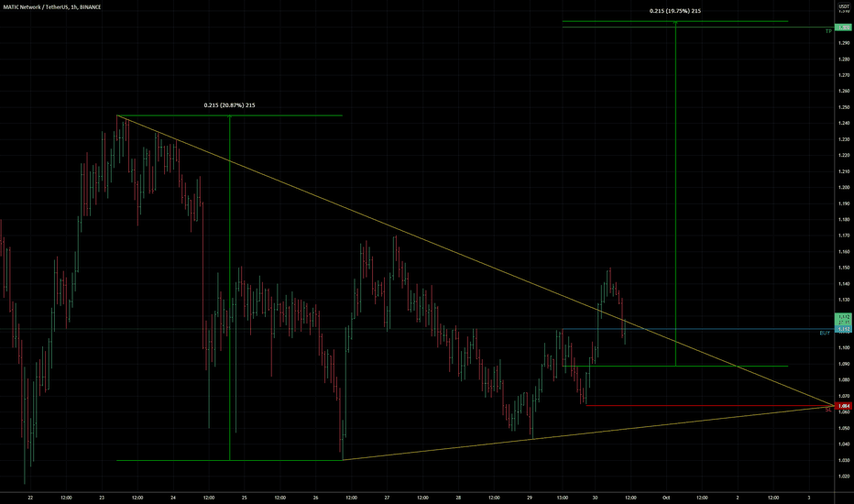The width and height of the screenshot is (854, 504).
Task: Select the BUY text label on the chart
Action: click(x=825, y=333)
